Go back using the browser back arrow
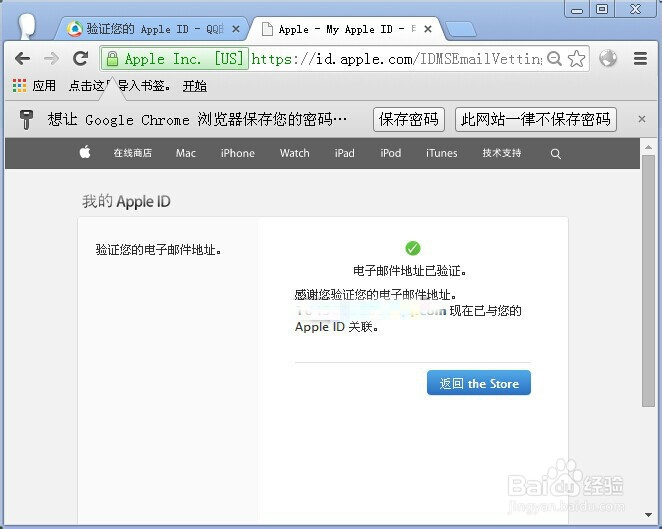 (x=22, y=58)
